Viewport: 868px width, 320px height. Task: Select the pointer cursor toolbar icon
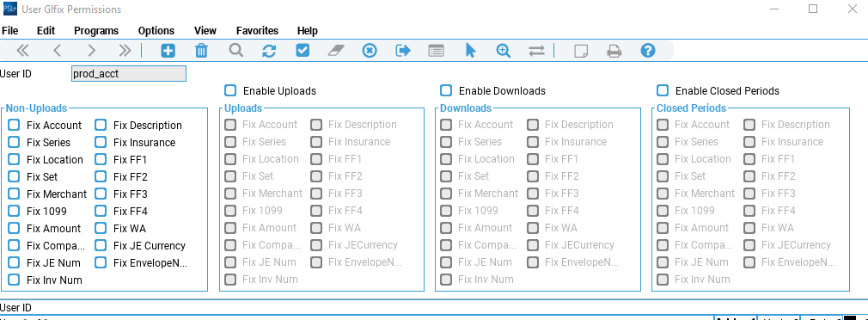click(x=471, y=51)
